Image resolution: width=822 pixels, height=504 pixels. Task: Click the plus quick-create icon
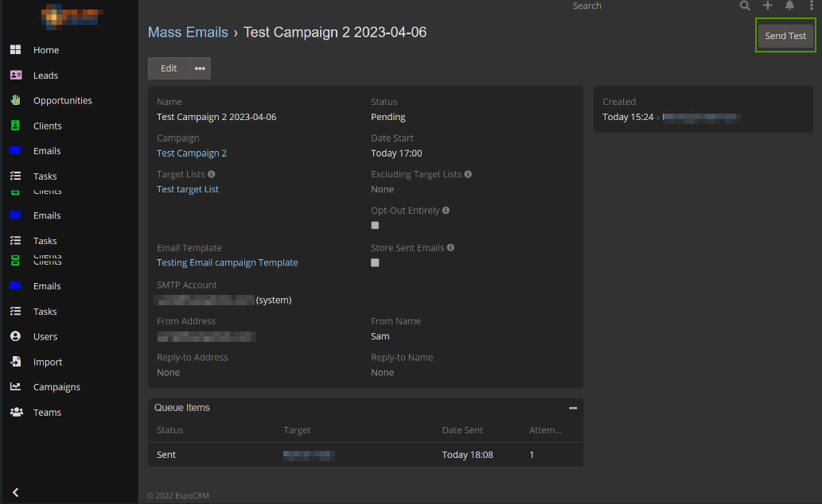(x=767, y=6)
